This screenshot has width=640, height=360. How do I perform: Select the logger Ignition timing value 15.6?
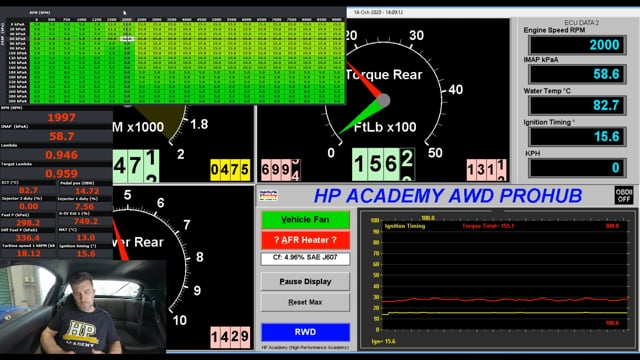pyautogui.click(x=86, y=253)
